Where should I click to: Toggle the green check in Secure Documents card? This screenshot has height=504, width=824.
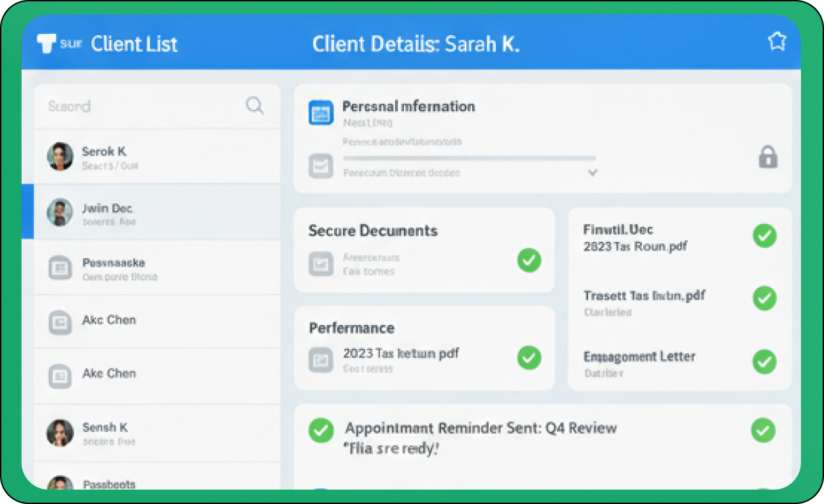coord(529,260)
